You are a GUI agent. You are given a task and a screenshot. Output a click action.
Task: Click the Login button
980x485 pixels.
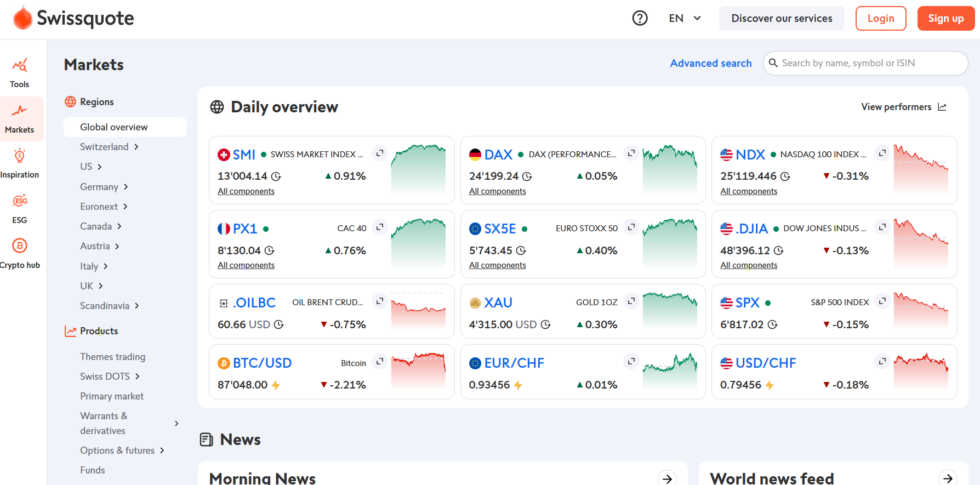click(x=881, y=18)
